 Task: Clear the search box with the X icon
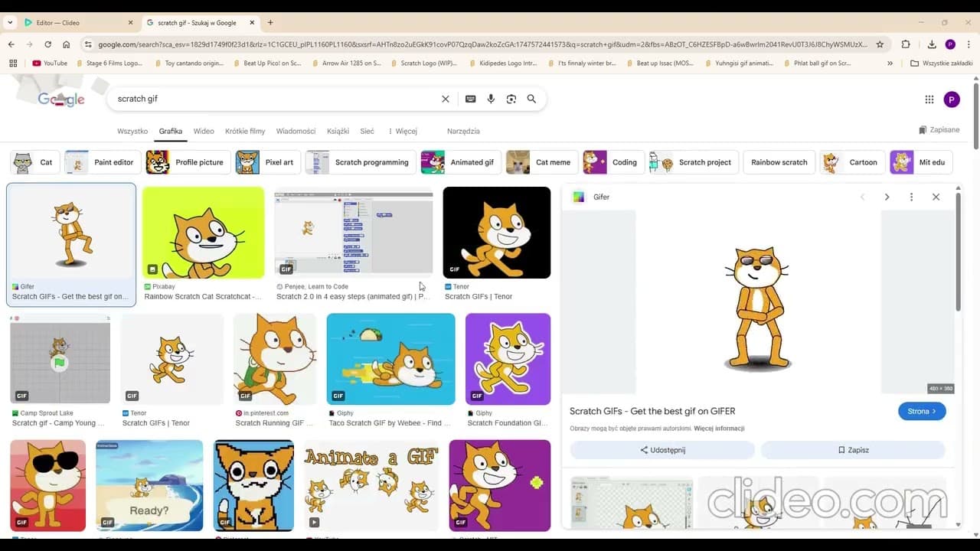click(446, 99)
